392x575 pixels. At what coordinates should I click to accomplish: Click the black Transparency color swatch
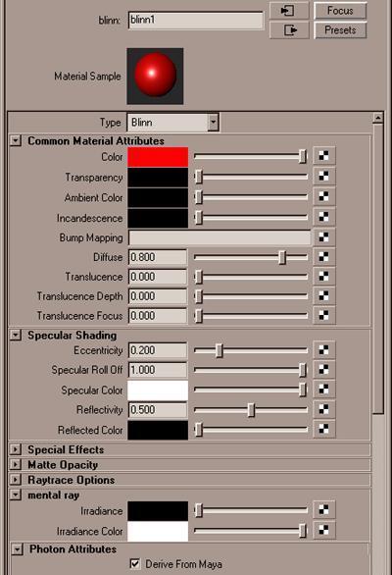158,178
